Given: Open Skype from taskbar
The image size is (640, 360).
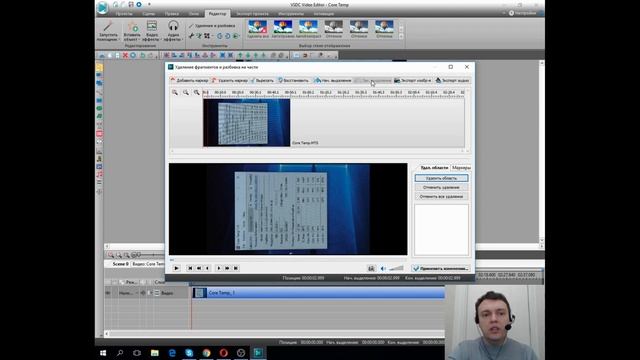Looking at the screenshot, I should pyautogui.click(x=189, y=353).
